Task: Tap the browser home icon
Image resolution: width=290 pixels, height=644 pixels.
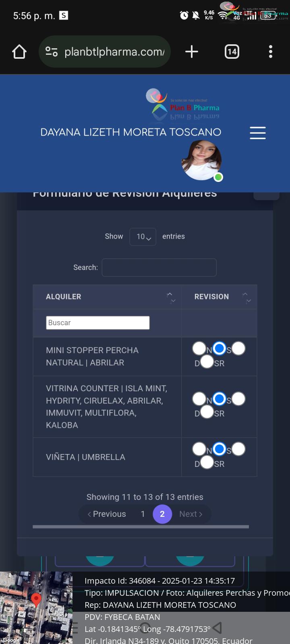Action: pos(19,52)
